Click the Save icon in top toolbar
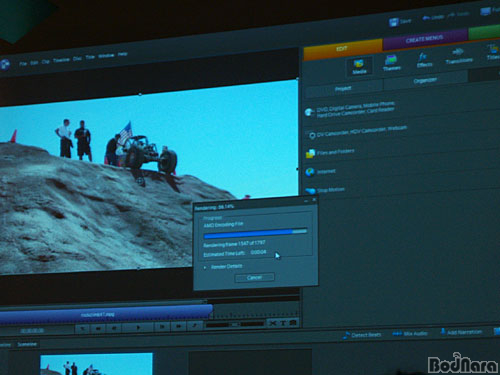500x375 pixels. pyautogui.click(x=400, y=22)
